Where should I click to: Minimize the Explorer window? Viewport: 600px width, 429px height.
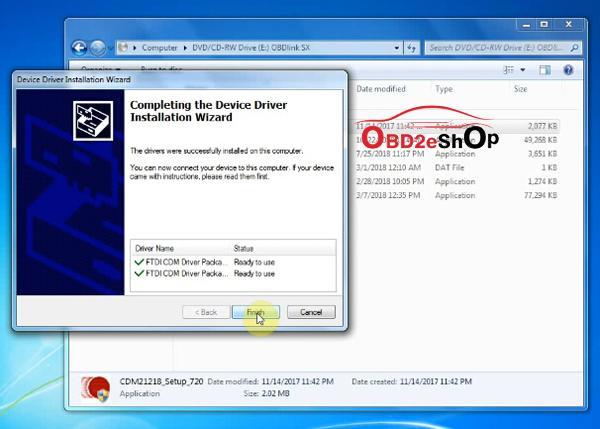coord(526,25)
